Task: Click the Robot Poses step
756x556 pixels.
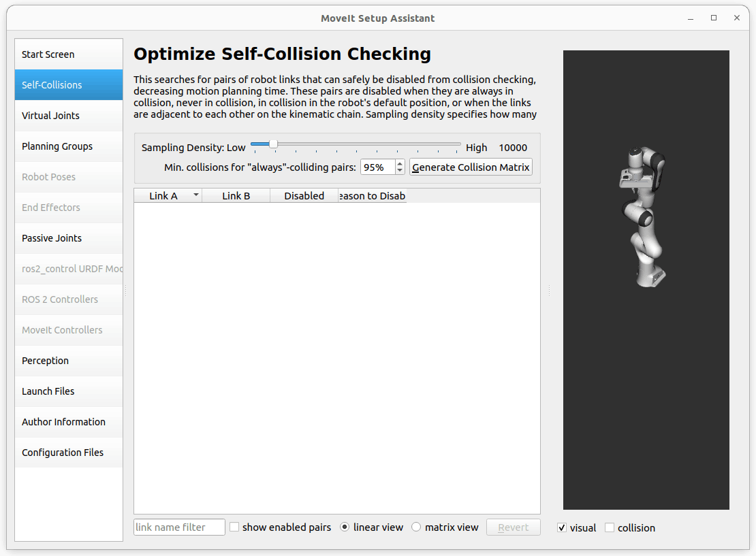Action: 69,177
